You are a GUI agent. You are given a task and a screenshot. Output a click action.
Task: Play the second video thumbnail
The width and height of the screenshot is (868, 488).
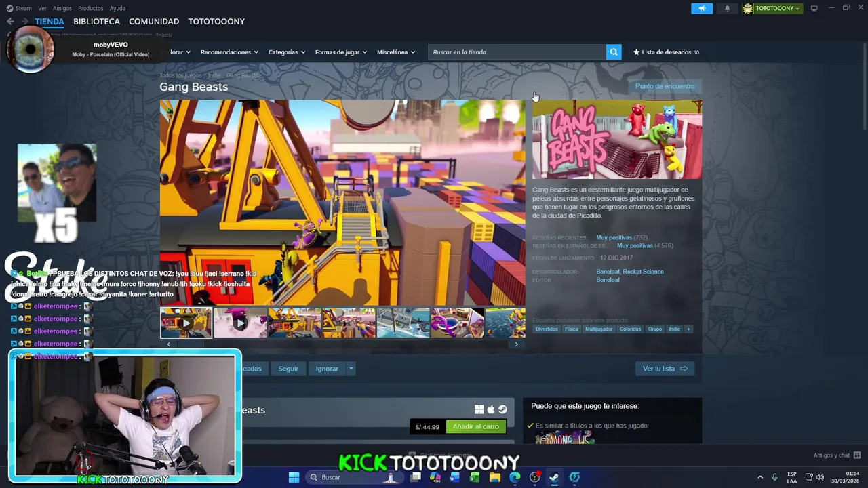pyautogui.click(x=240, y=323)
